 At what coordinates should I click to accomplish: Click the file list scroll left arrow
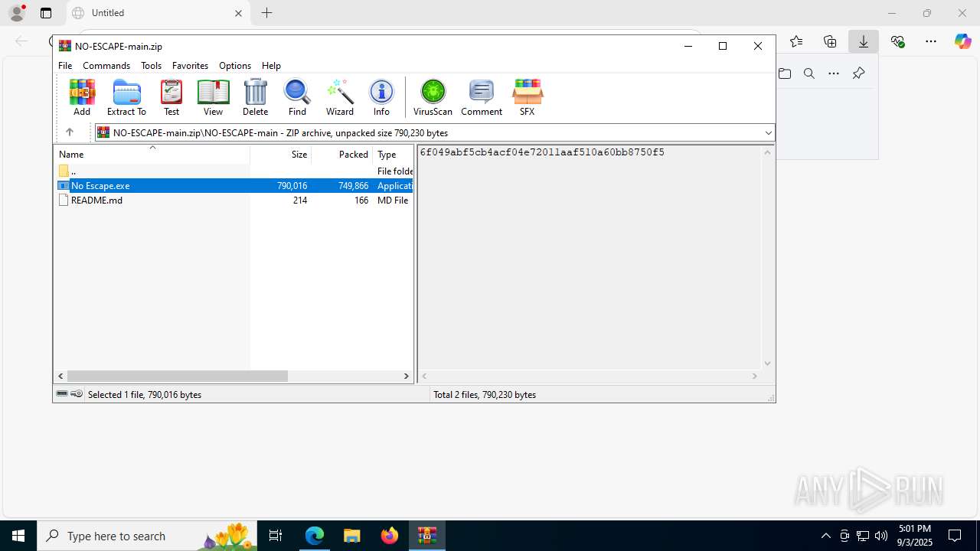(60, 376)
